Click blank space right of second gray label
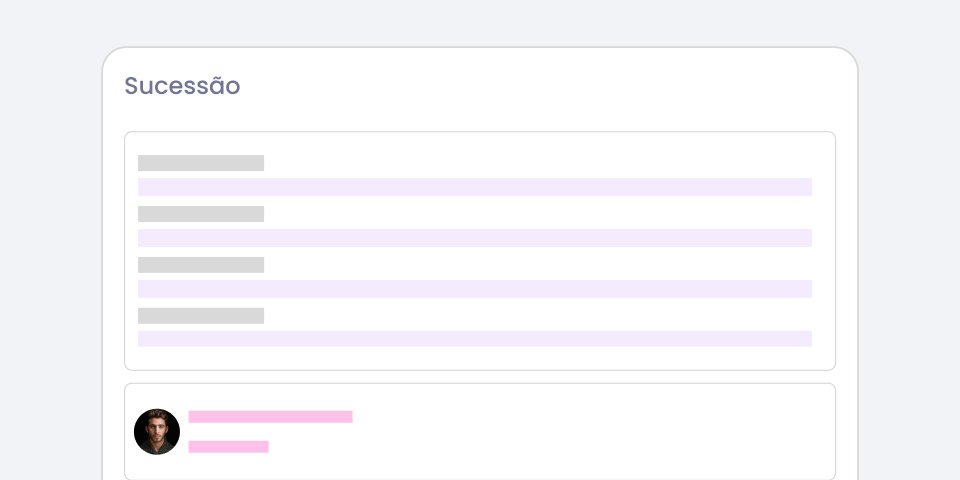This screenshot has height=480, width=960. point(540,214)
